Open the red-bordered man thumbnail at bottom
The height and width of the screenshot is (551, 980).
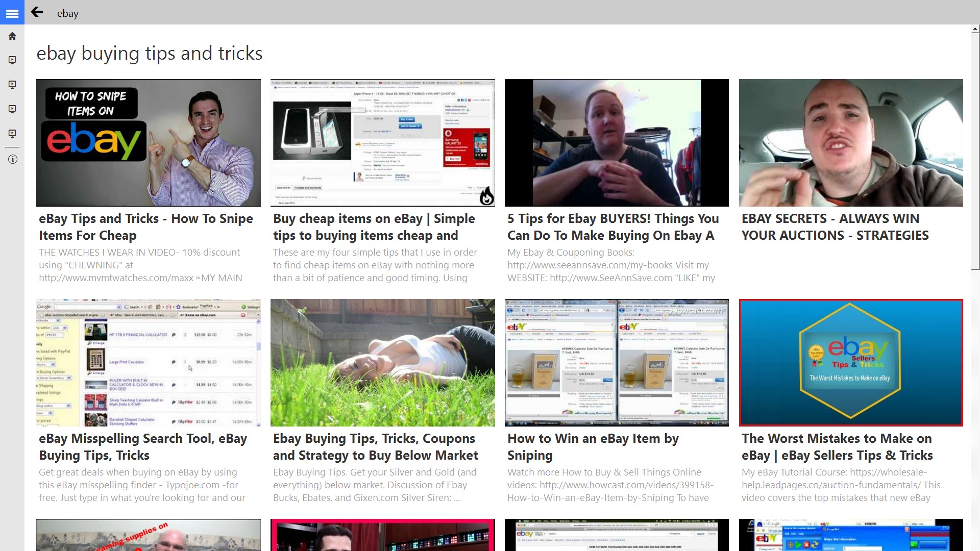[383, 535]
